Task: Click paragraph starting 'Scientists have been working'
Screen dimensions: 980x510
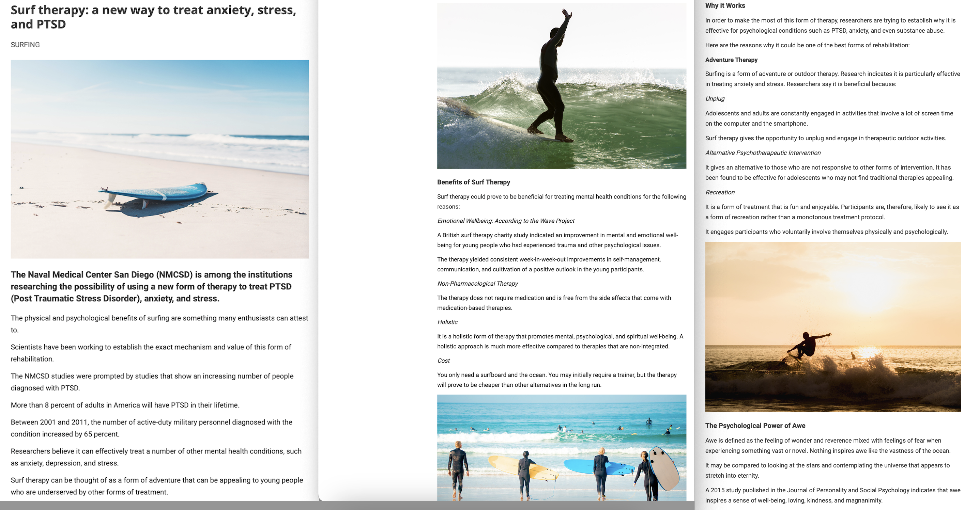Action: point(151,353)
